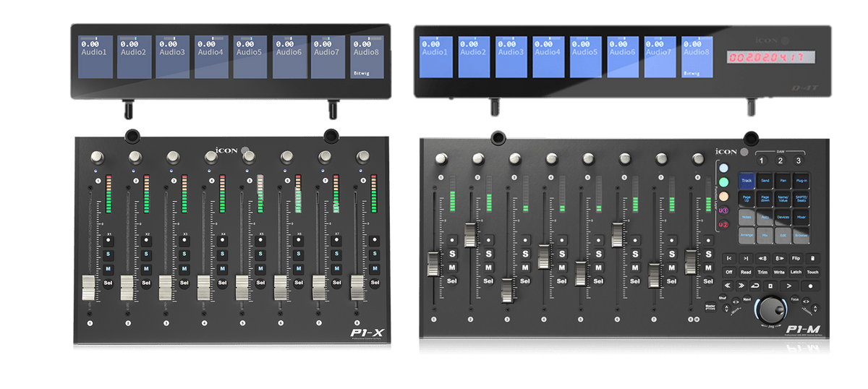Enable Read automation on the P1-M
The width and height of the screenshot is (868, 389).
tap(746, 272)
